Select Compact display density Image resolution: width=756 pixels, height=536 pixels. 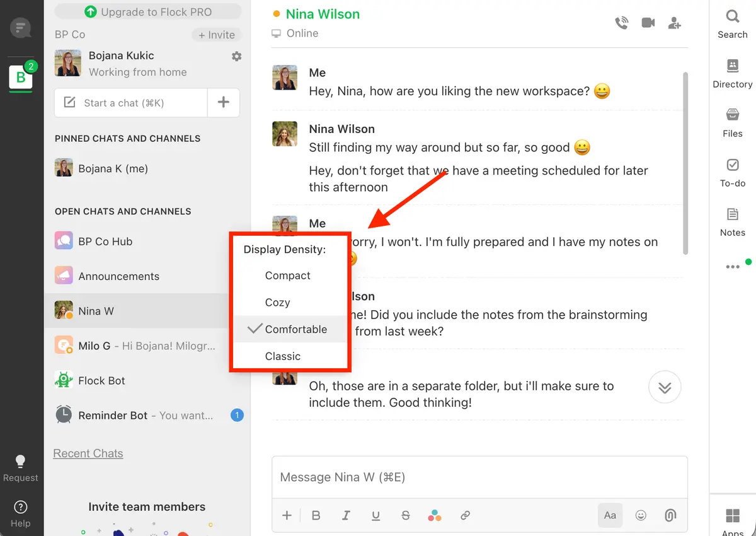point(287,276)
